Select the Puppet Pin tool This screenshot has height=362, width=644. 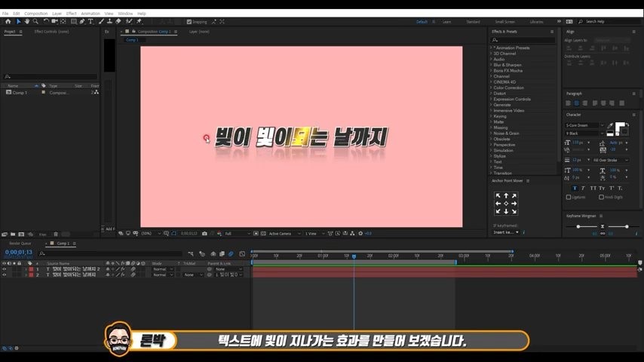[140, 21]
